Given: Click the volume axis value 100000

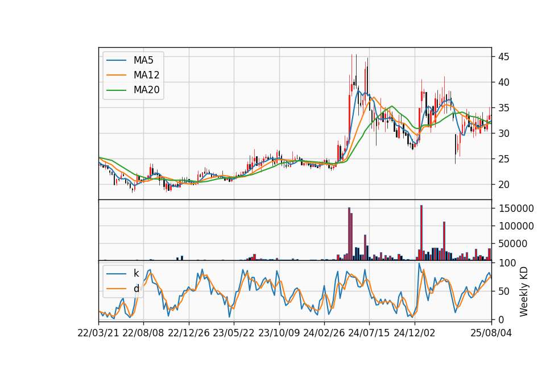Looking at the screenshot, I should (x=516, y=226).
